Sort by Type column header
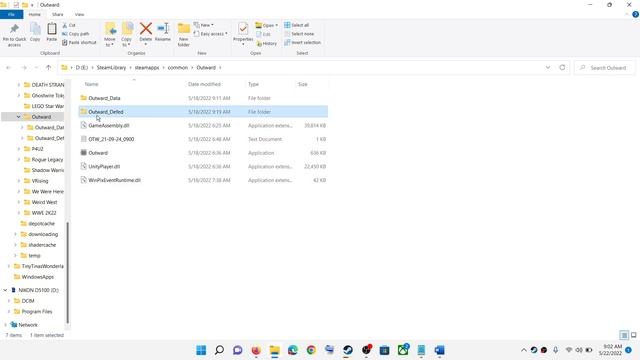The height and width of the screenshot is (360, 640). 253,84
